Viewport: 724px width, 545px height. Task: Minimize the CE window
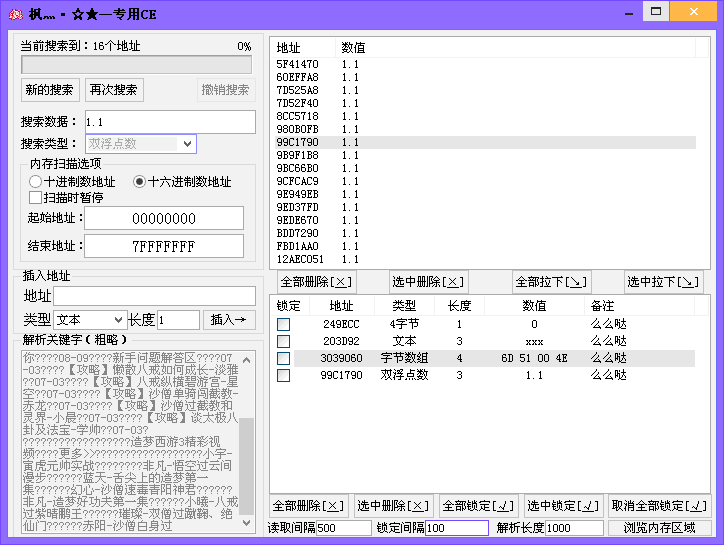coord(629,13)
